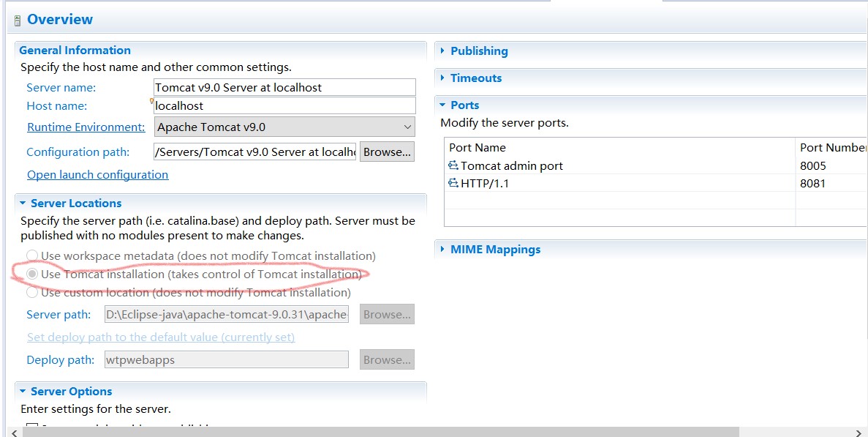Click the Port Number column header

click(x=832, y=147)
